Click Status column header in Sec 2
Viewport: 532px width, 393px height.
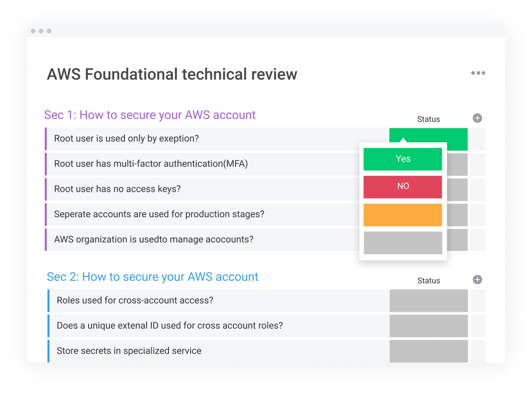click(428, 281)
